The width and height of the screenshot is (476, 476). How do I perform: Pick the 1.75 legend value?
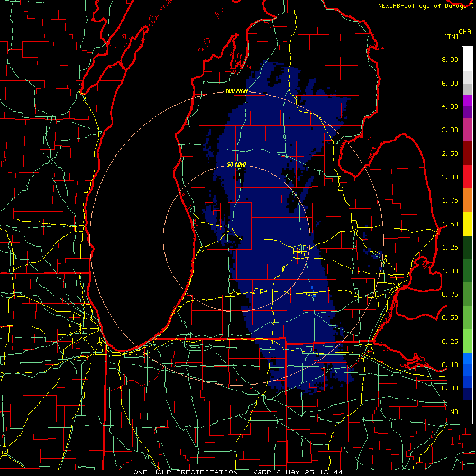pyautogui.click(x=450, y=200)
